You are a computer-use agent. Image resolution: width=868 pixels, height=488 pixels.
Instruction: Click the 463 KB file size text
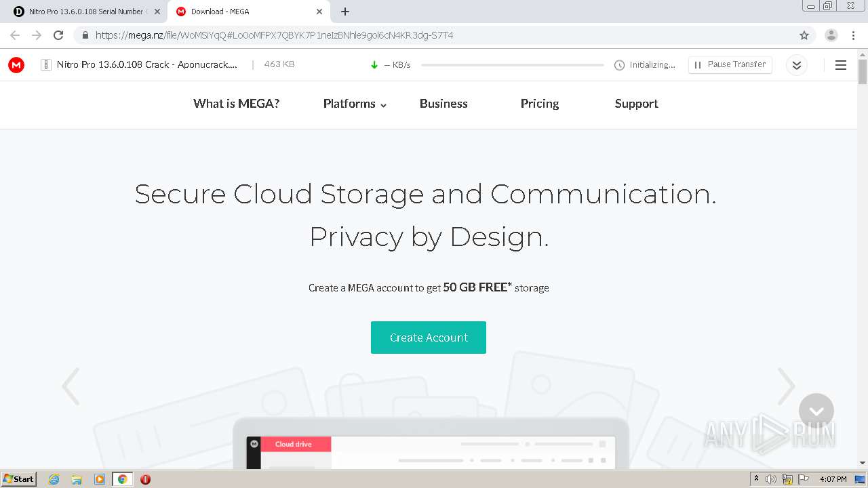[x=279, y=64]
